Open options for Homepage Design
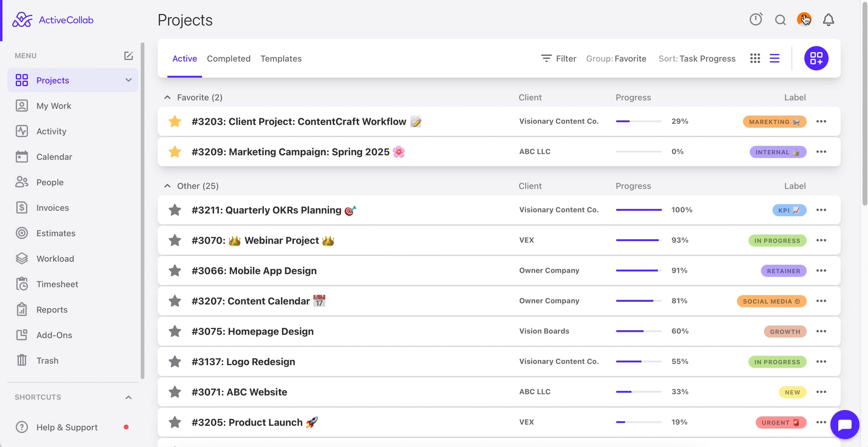868x447 pixels. click(x=821, y=331)
